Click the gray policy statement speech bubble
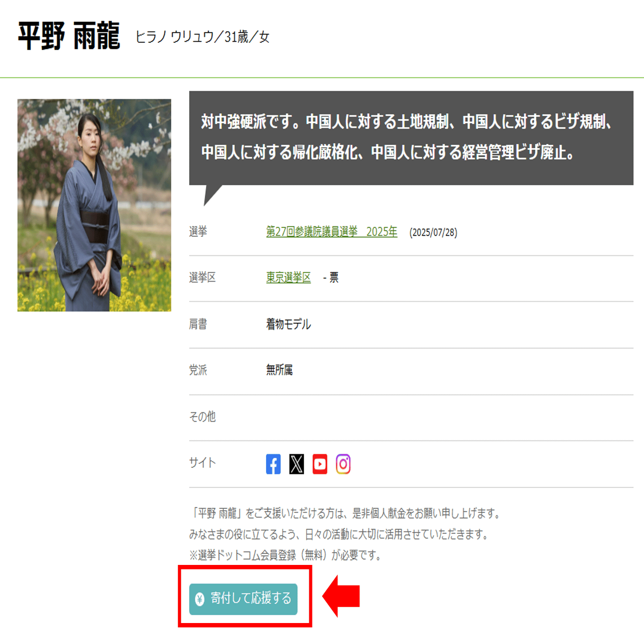This screenshot has height=644, width=644. point(411,138)
